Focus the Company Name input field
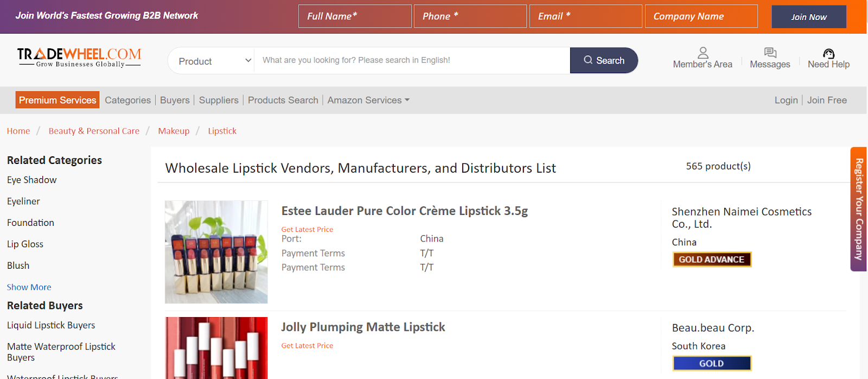 701,16
